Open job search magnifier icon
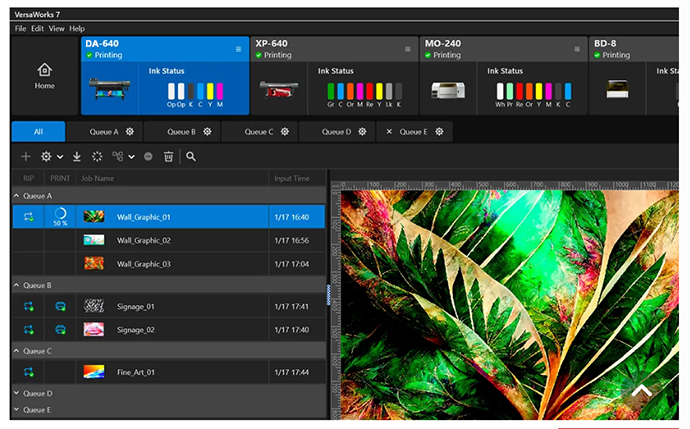This screenshot has height=429, width=690. (x=191, y=156)
